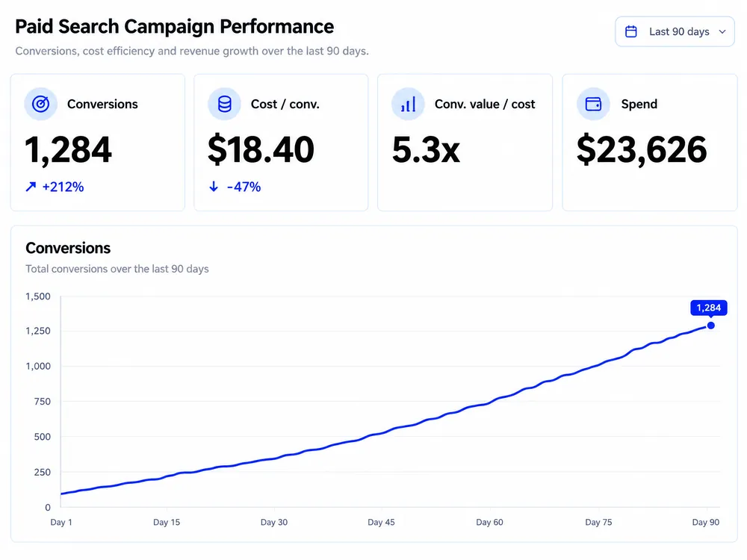Click the dashboard subtitle about cost efficiency
Viewport: 747px width, 560px height.
pos(192,51)
